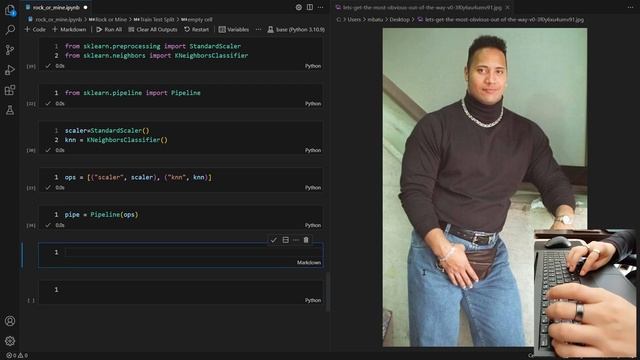The width and height of the screenshot is (640, 360).
Task: Click empty cell breadcrumb
Action: [197, 20]
